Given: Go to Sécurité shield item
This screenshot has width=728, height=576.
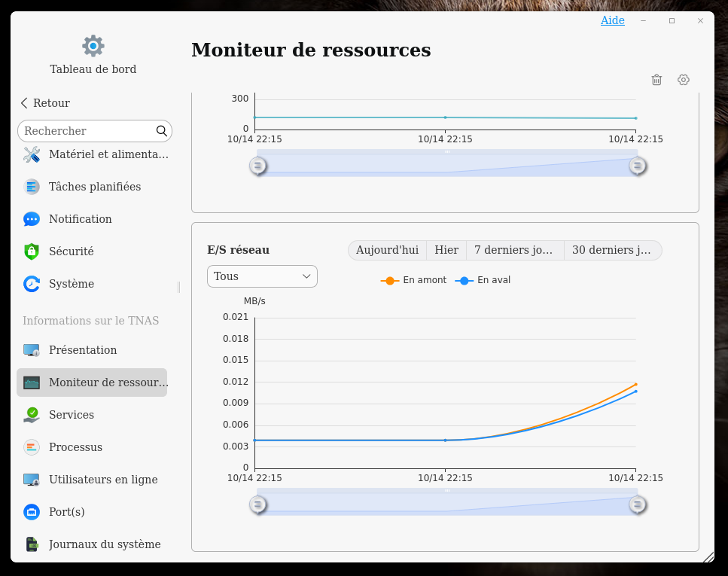Looking at the screenshot, I should click(x=71, y=251).
